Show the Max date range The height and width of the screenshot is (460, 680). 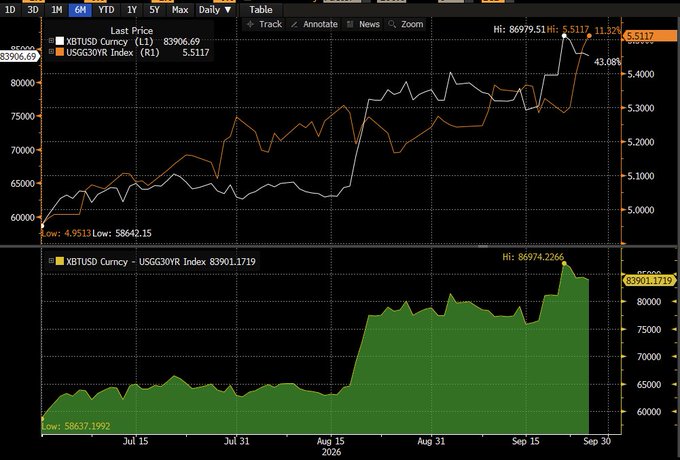point(180,10)
